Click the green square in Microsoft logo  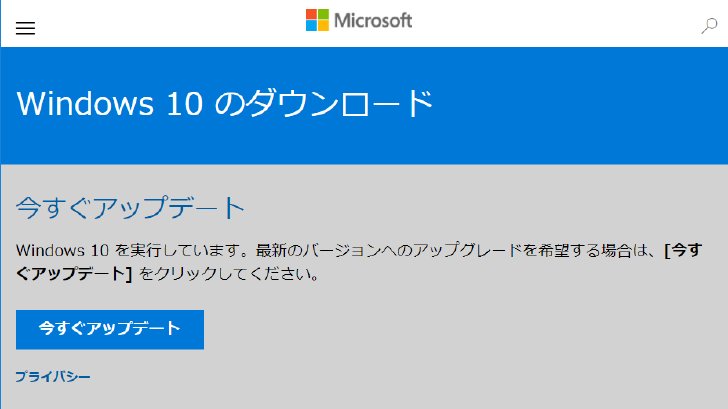click(323, 14)
